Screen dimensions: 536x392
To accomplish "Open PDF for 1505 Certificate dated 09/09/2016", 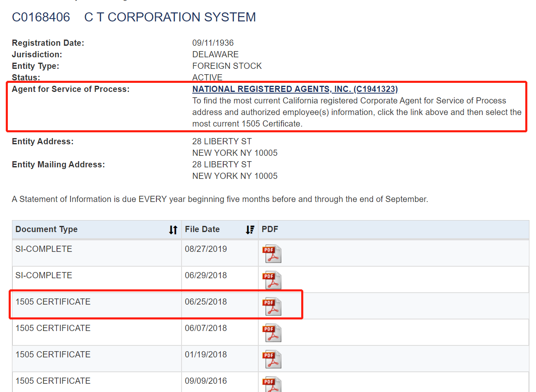I will pyautogui.click(x=272, y=384).
